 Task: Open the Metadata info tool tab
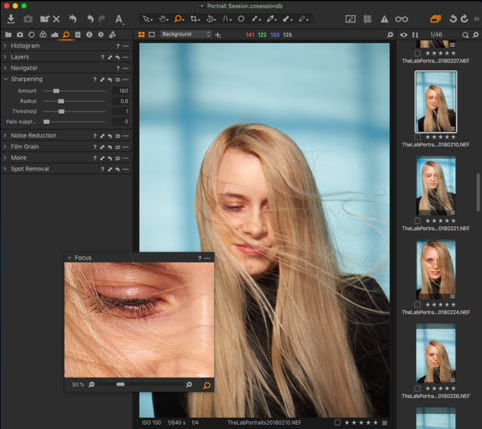(89, 34)
